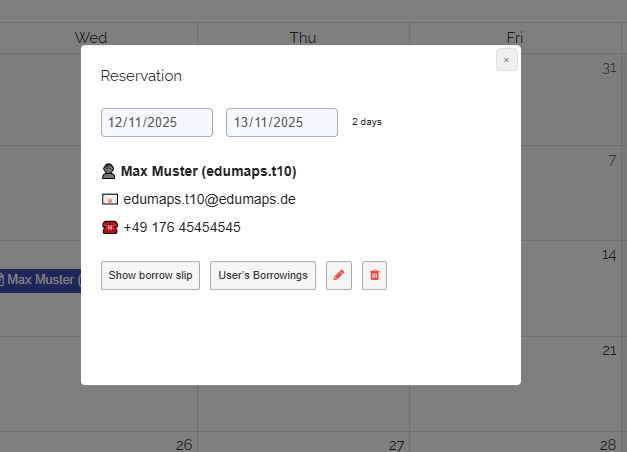This screenshot has height=452, width=627.
Task: Click the red trash delete icon
Action: 374,275
